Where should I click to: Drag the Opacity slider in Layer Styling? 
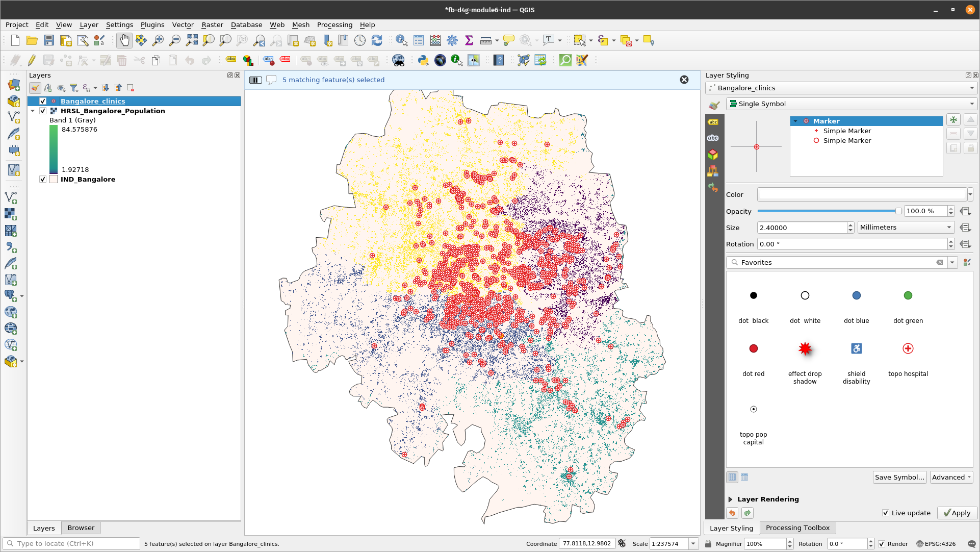[896, 211]
